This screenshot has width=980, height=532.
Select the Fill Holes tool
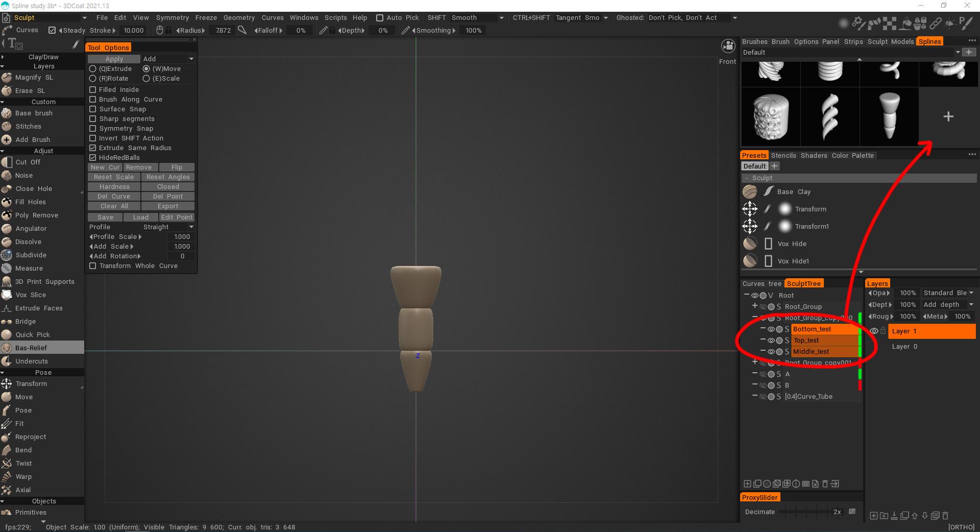pos(30,202)
